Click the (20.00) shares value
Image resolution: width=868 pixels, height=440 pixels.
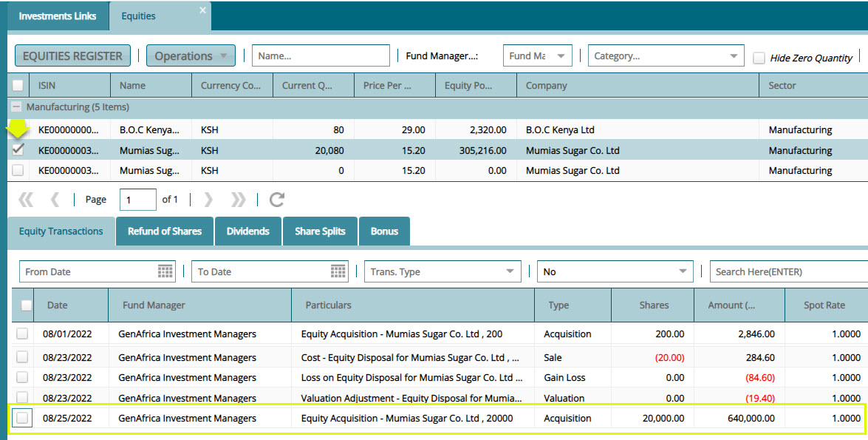coord(670,358)
